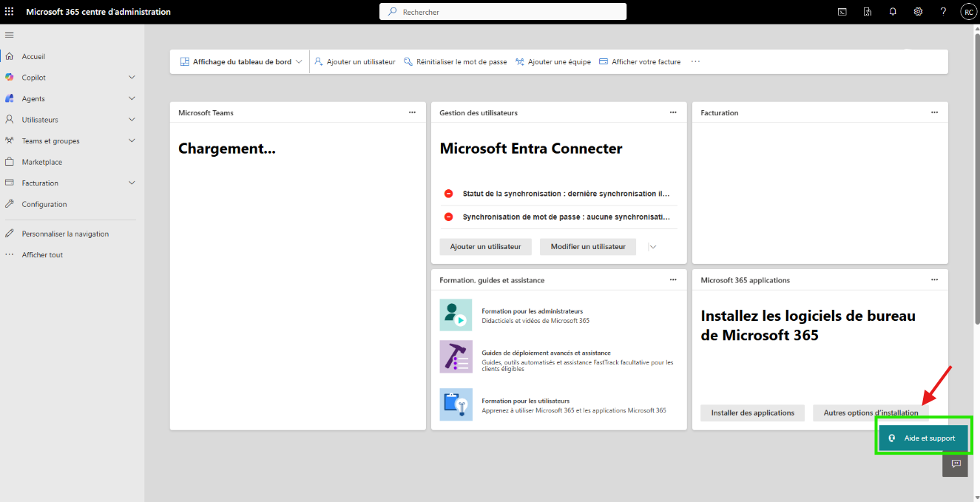
Task: Click the Copilot icon in sidebar
Action: [10, 77]
